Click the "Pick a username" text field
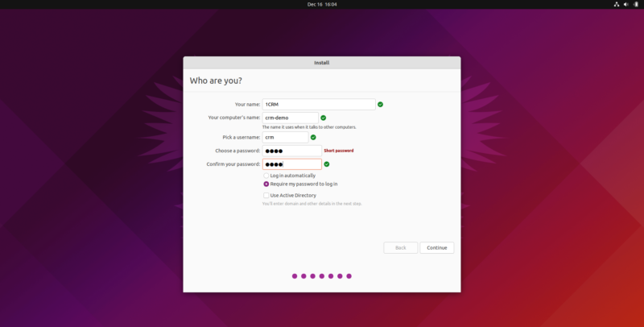 coord(284,137)
